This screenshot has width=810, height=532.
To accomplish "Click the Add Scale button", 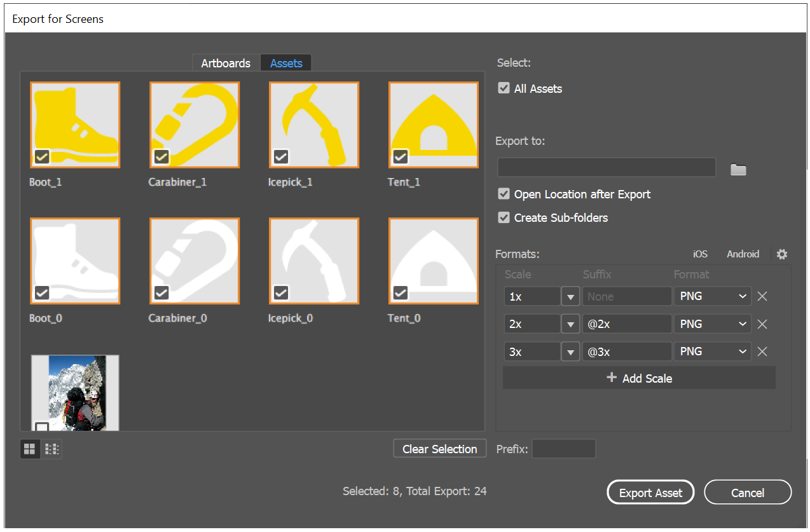I will point(639,378).
